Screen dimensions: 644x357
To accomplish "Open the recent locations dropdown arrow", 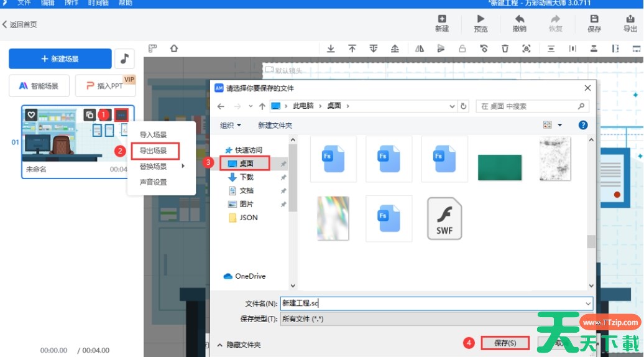I will pos(251,106).
